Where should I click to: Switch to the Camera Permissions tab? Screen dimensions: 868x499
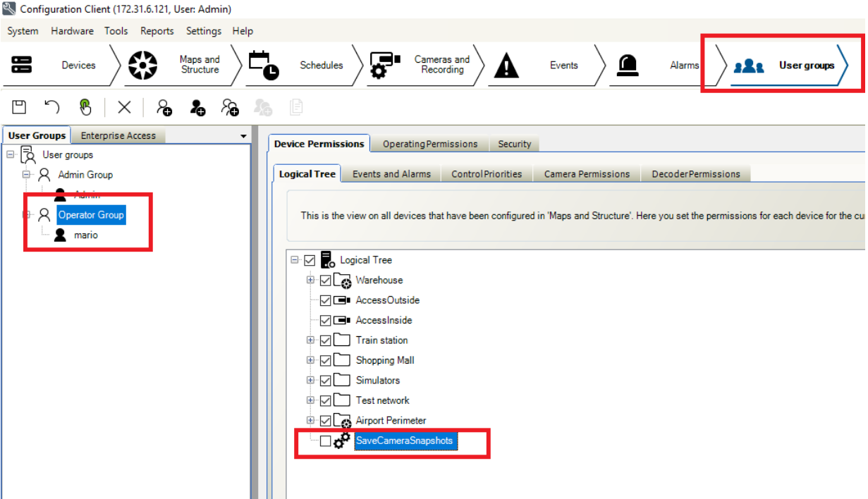[587, 174]
